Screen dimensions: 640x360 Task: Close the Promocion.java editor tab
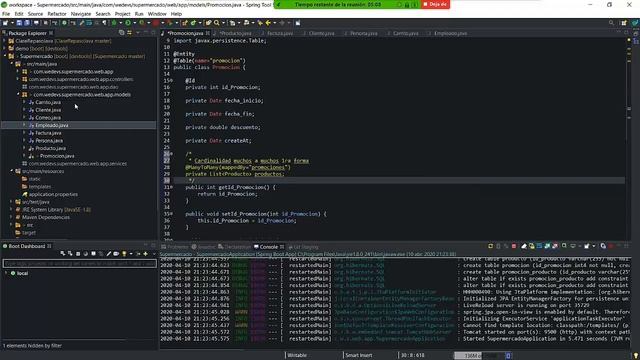[208, 33]
